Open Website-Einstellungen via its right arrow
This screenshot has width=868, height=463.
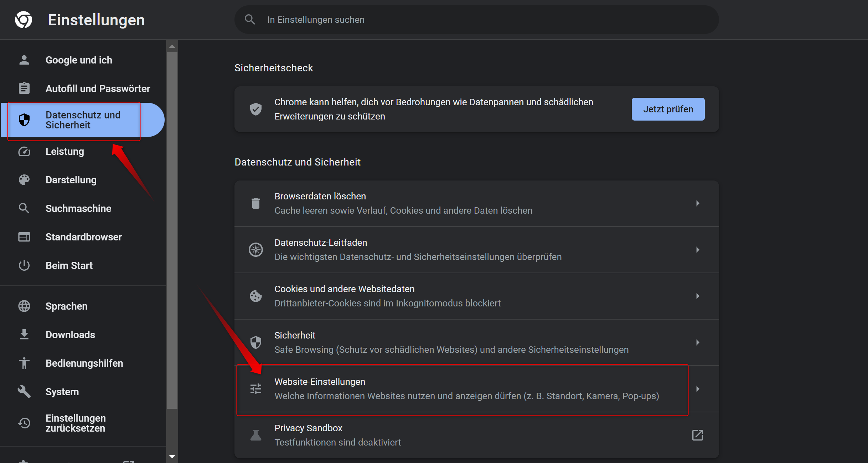(x=697, y=389)
